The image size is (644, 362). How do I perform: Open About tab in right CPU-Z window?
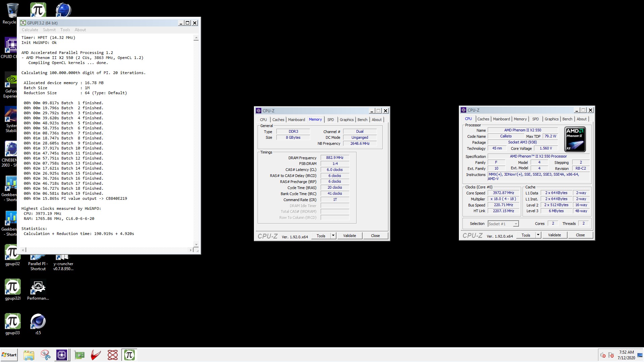coord(581,119)
